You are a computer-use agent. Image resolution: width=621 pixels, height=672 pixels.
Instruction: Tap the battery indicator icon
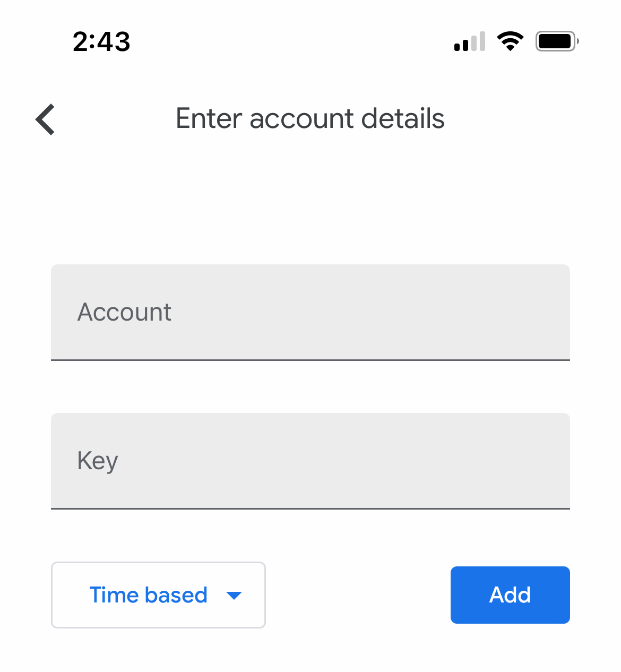click(x=557, y=41)
